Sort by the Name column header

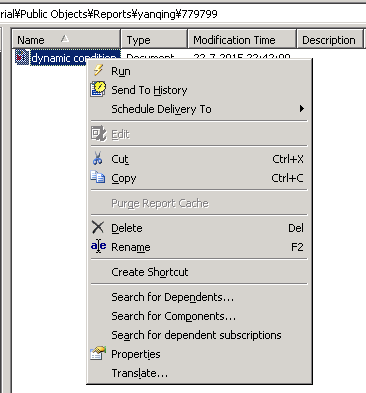[66, 40]
